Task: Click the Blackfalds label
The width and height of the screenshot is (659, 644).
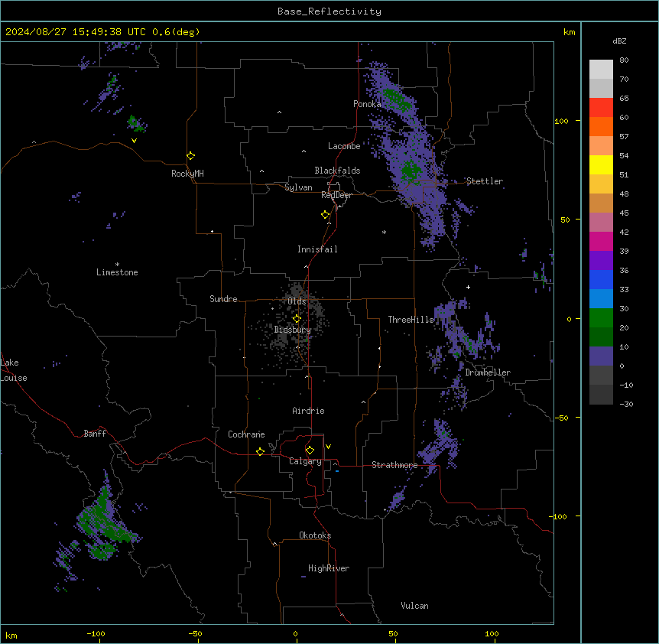Action: click(337, 171)
